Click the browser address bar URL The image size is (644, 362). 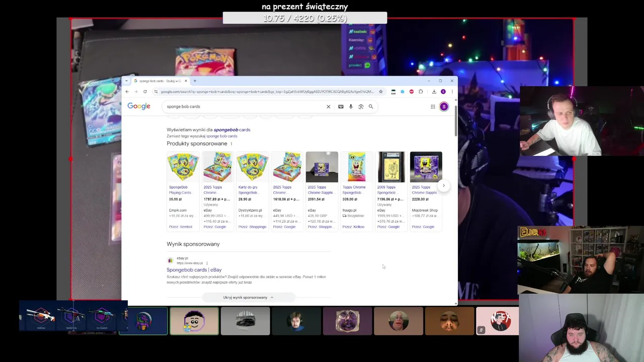[x=267, y=92]
